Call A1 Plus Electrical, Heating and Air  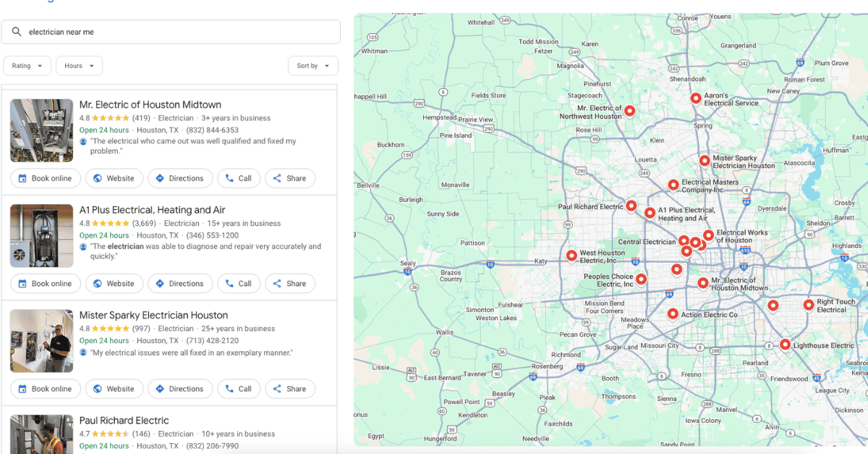[x=239, y=284]
